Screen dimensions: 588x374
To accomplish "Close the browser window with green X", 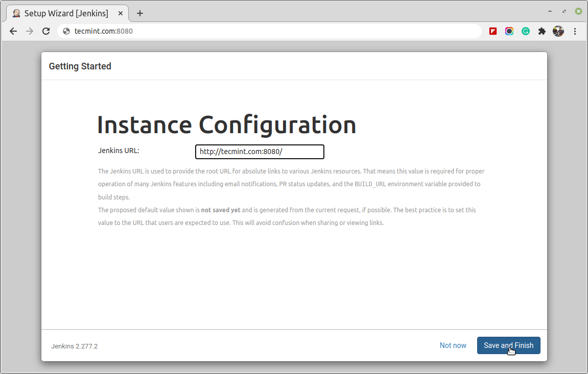I will [x=578, y=11].
